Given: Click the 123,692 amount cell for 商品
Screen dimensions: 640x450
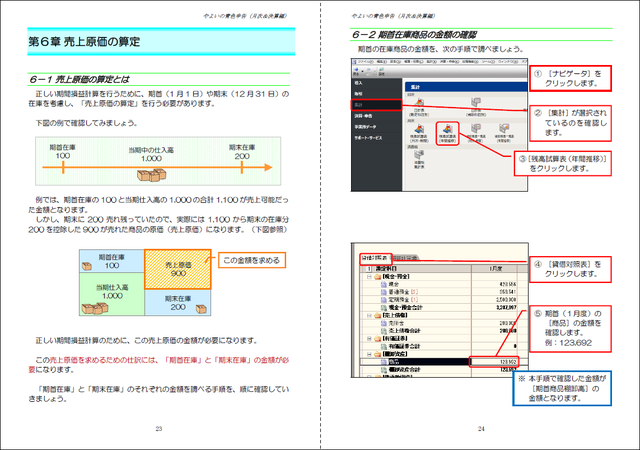Looking at the screenshot, I should click(494, 362).
